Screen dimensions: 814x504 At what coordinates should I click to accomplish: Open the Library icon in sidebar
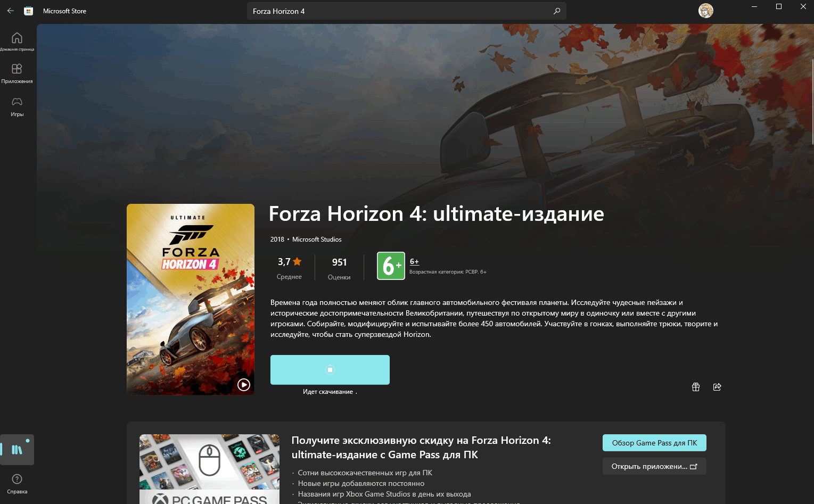[x=17, y=450]
